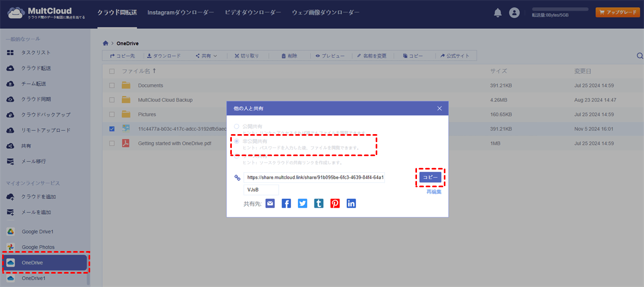Select the 非公開共有 radio option
Screen dimensions: 644x287
237,141
